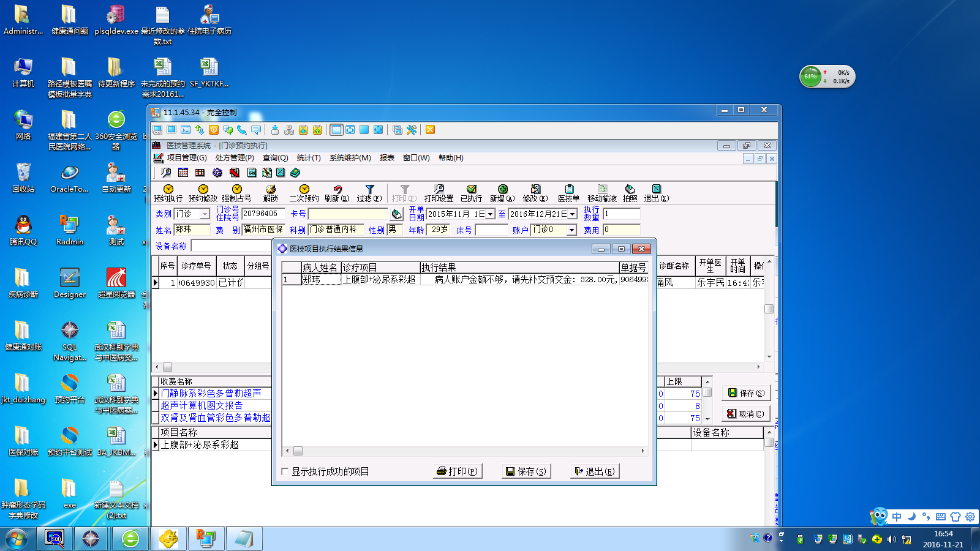Click the orange close-session icon in Radmin toolbar
980x551 pixels.
pos(431,130)
